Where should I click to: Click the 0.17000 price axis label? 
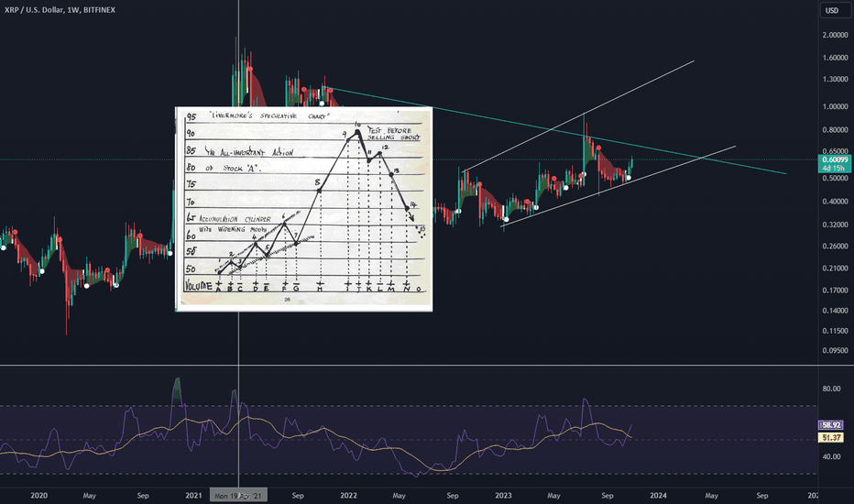click(835, 290)
